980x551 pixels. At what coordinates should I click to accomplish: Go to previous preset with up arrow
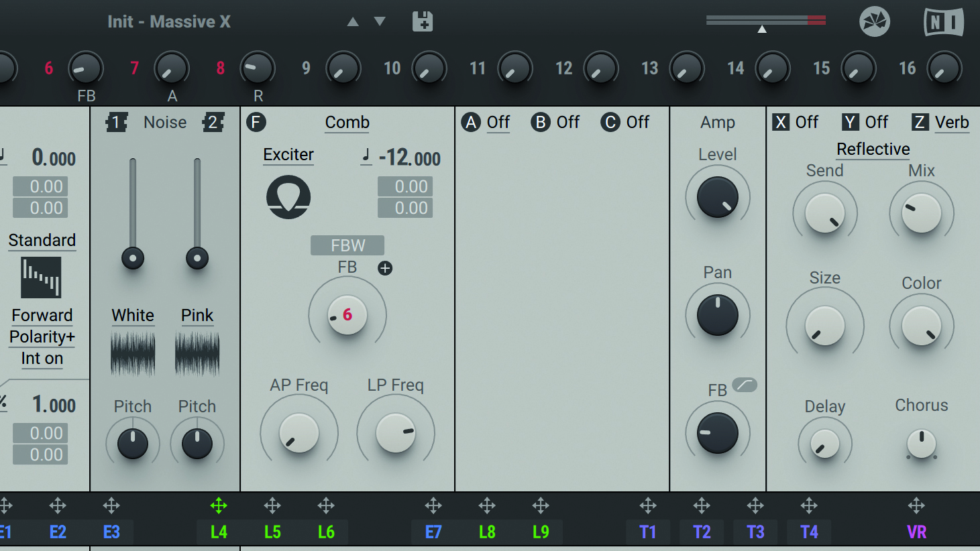tap(353, 21)
